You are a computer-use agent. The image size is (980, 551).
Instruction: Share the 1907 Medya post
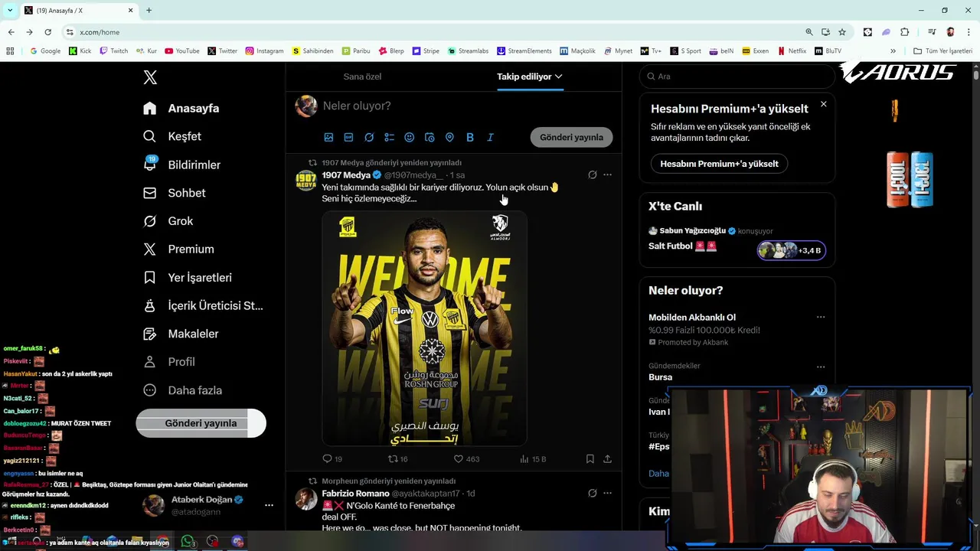pos(607,459)
